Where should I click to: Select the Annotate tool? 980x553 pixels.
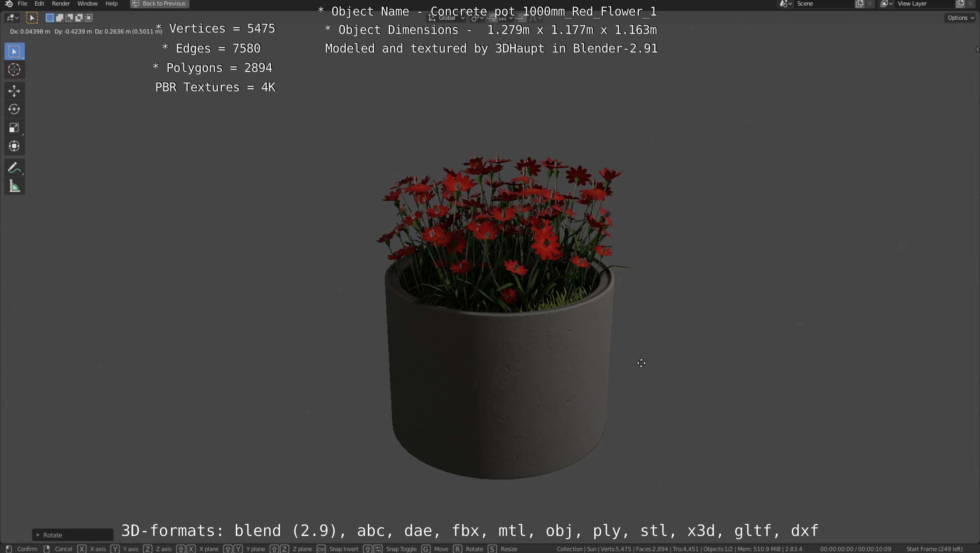[14, 168]
